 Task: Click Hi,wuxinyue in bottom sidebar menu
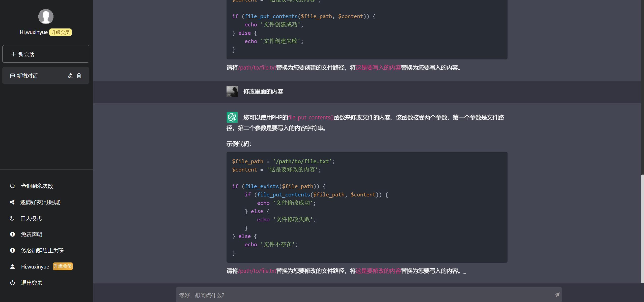(x=35, y=266)
